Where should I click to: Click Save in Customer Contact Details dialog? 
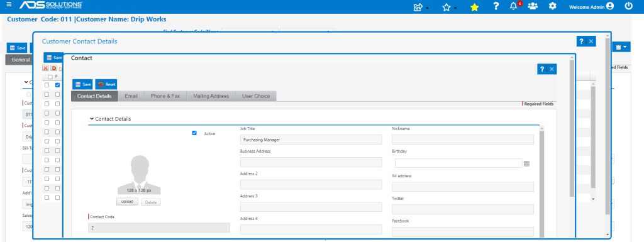[53, 58]
